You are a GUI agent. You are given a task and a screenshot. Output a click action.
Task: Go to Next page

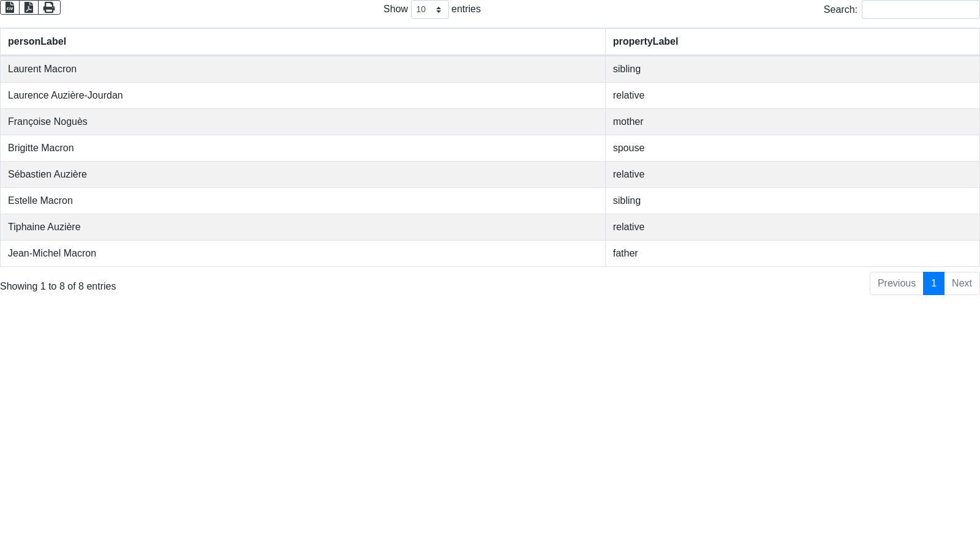(961, 283)
